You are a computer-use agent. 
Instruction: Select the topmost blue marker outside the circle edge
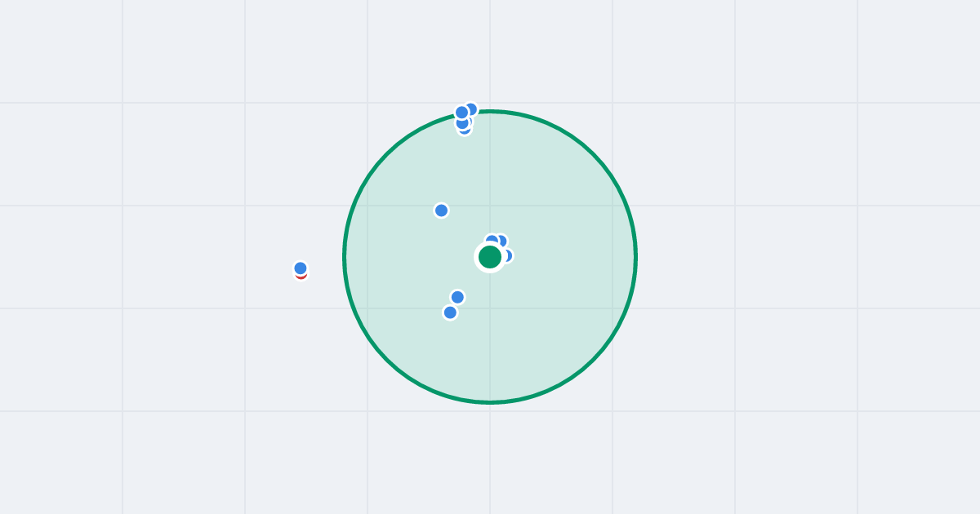tap(470, 109)
